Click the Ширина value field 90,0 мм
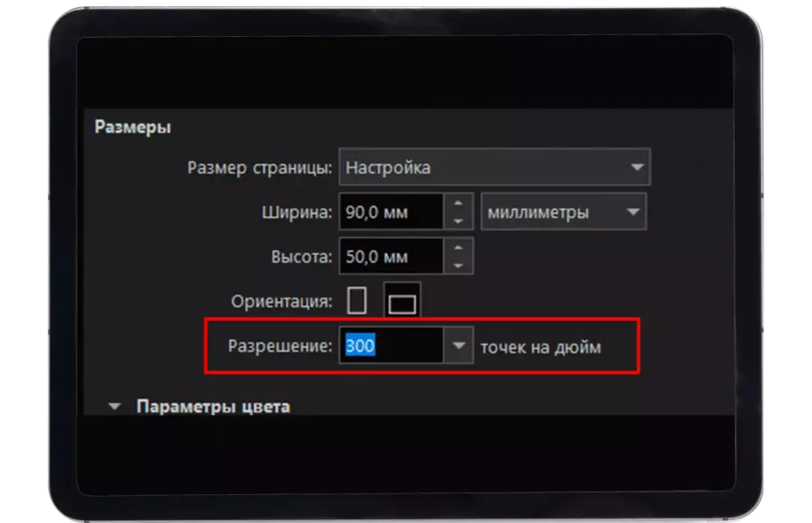 (x=391, y=213)
